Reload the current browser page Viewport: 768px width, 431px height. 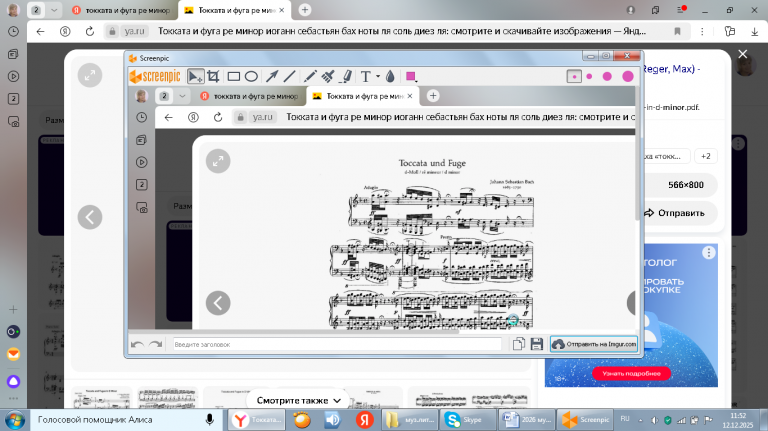coord(90,31)
